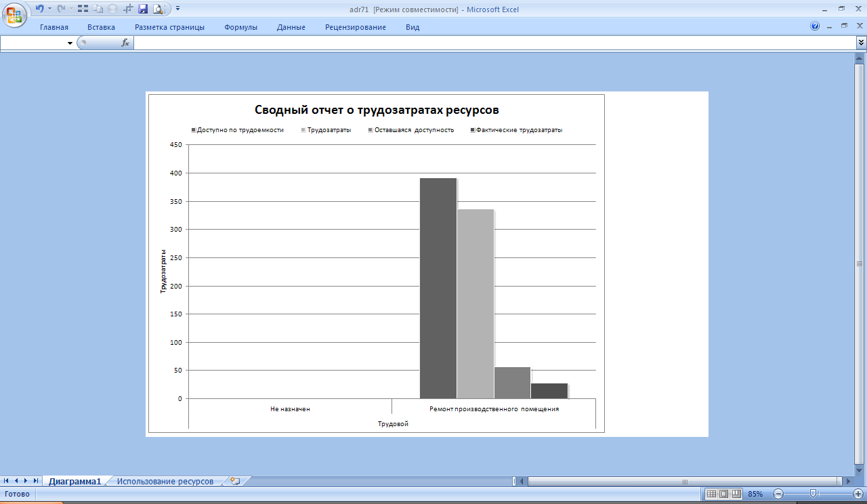Click the Redo arrow icon
The width and height of the screenshot is (867, 504).
pos(60,9)
